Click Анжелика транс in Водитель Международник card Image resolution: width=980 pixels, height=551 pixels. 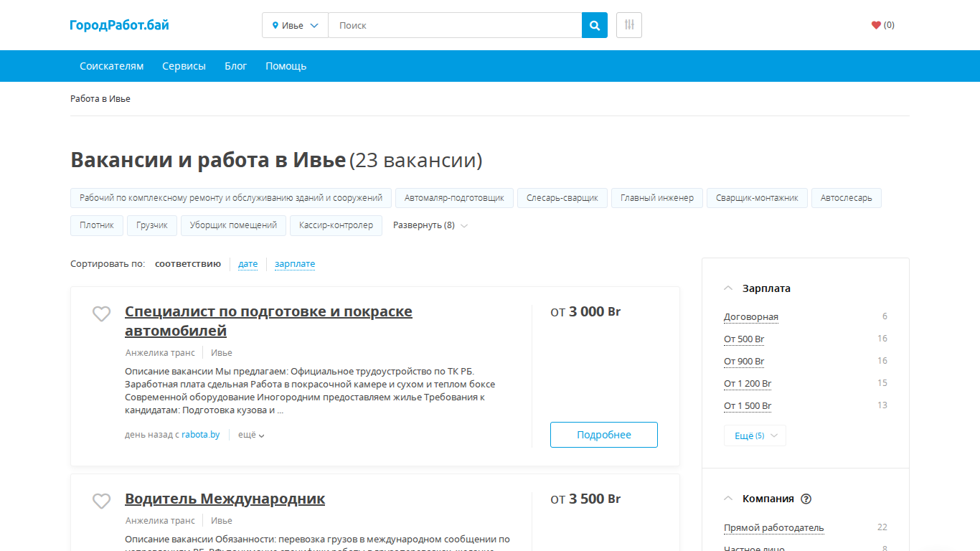point(160,521)
